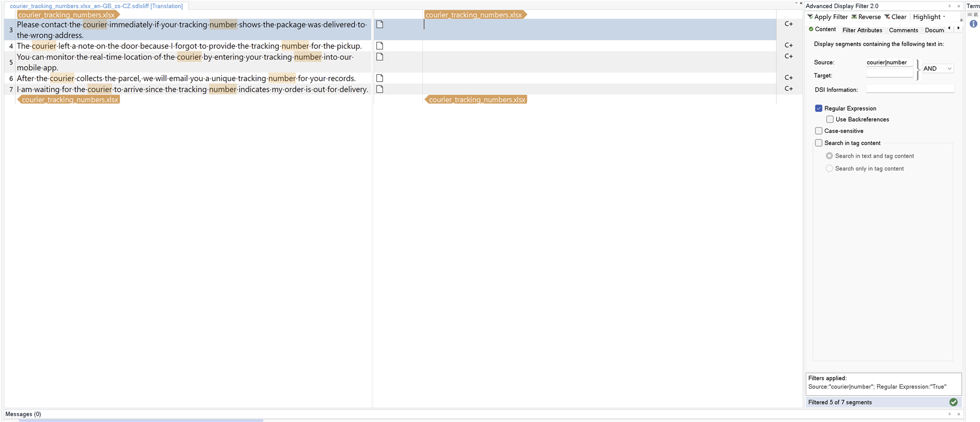Image resolution: width=980 pixels, height=422 pixels.
Task: Select Search only in tag content
Action: coord(829,168)
